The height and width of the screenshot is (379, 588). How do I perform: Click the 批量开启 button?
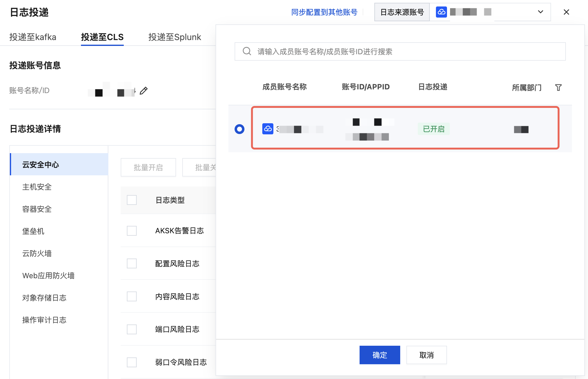coord(148,167)
